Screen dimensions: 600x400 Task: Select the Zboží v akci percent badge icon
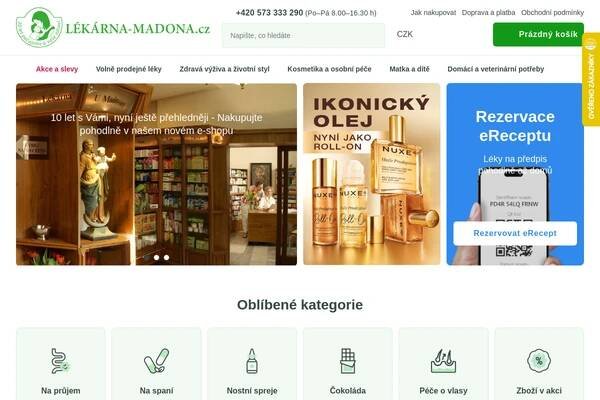pyautogui.click(x=539, y=361)
